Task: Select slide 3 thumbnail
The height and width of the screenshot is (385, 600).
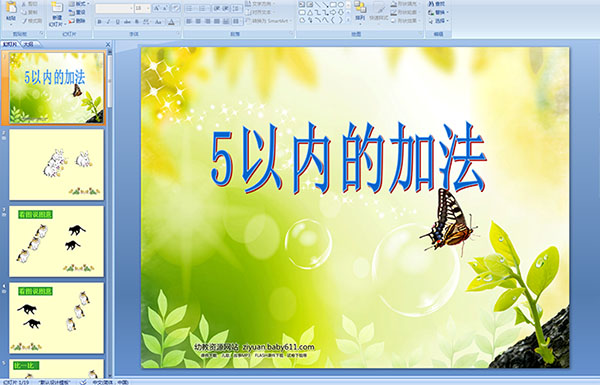Action: (x=56, y=241)
